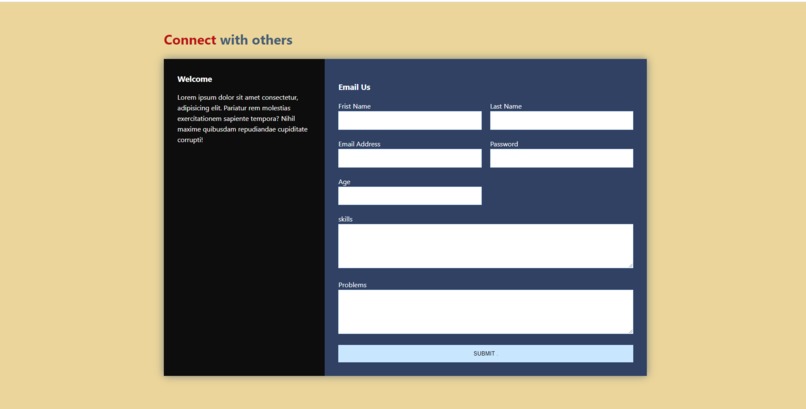This screenshot has width=806, height=409.
Task: Click the 'Connect with others' heading
Action: pos(228,40)
